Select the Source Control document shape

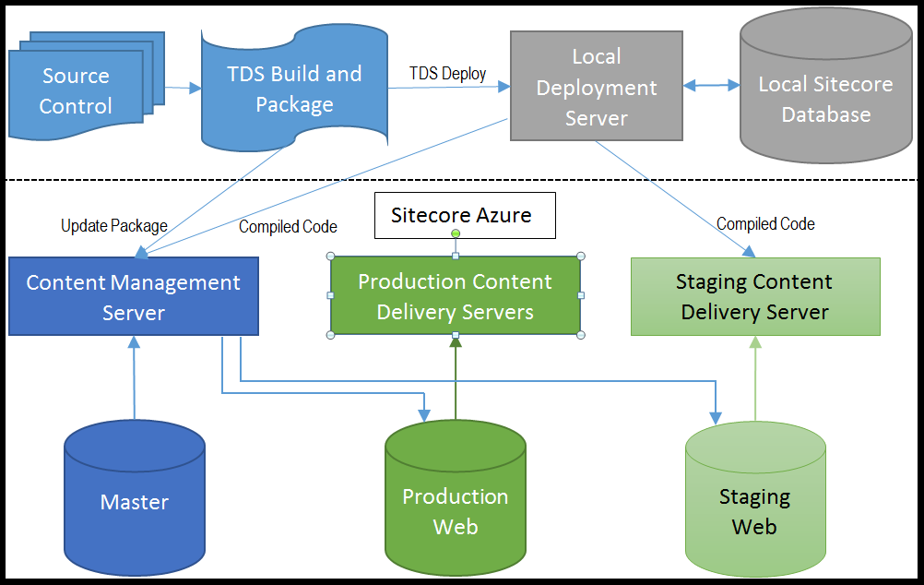tap(76, 90)
